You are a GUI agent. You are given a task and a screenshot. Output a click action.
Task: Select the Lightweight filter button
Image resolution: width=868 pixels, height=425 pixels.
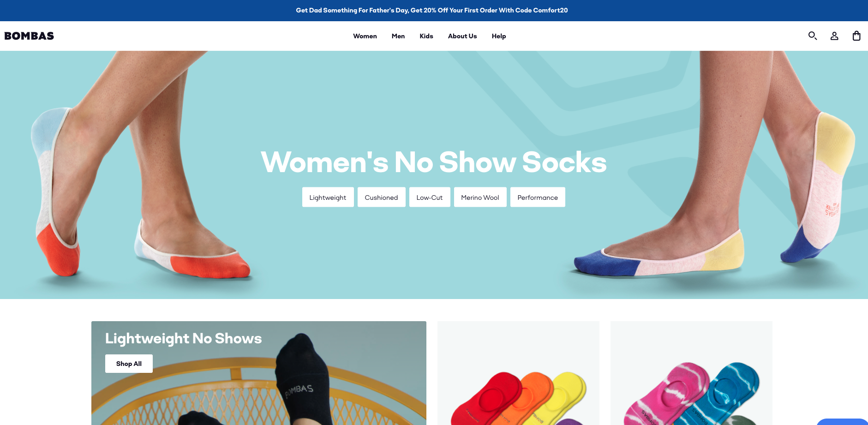[328, 197]
